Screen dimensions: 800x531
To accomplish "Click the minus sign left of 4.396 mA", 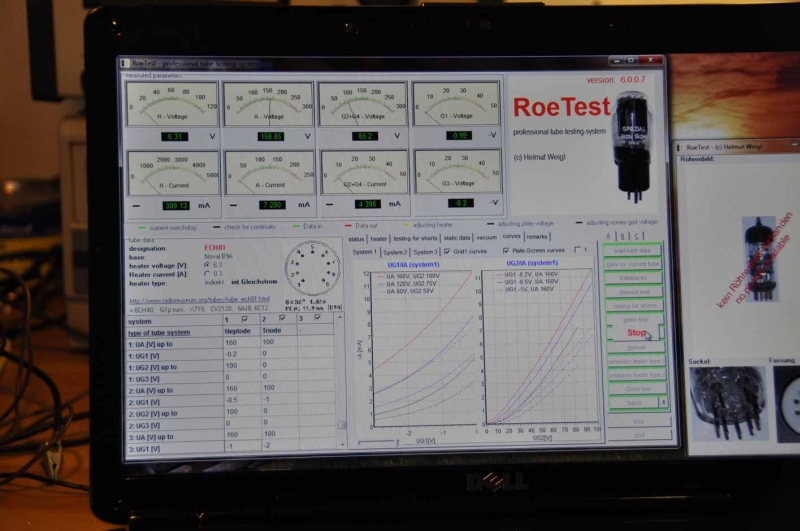I will [330, 204].
